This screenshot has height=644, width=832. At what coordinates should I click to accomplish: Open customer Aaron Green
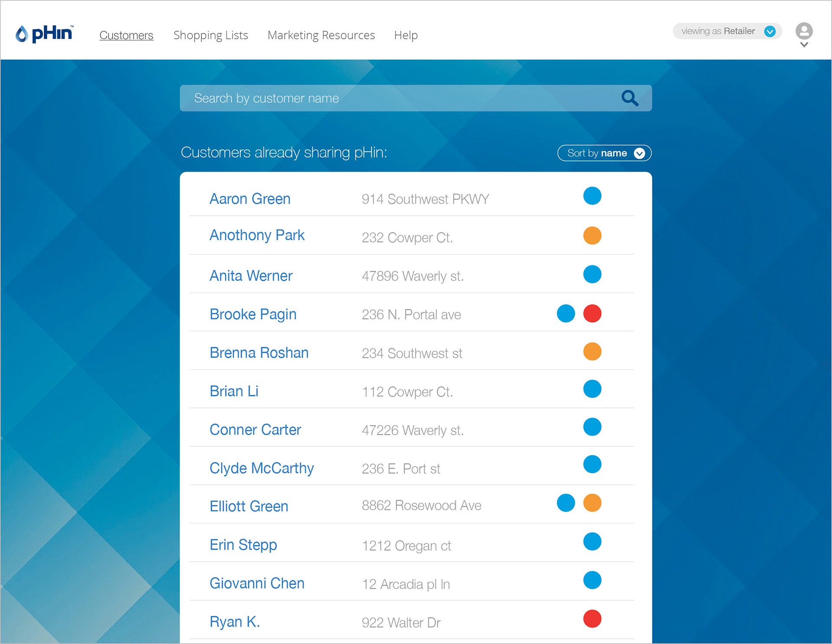pyautogui.click(x=250, y=199)
